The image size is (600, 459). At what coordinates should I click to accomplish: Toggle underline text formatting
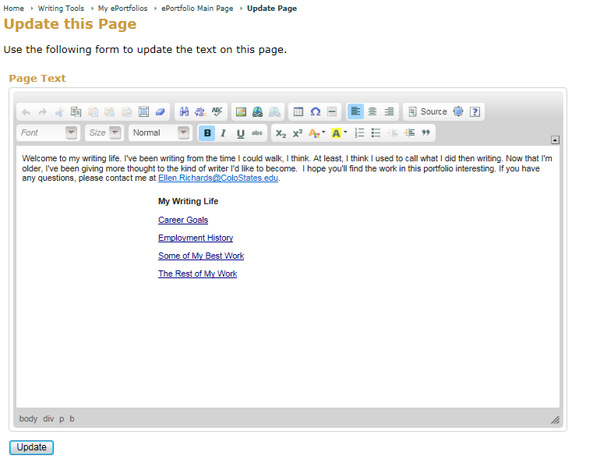coord(241,133)
